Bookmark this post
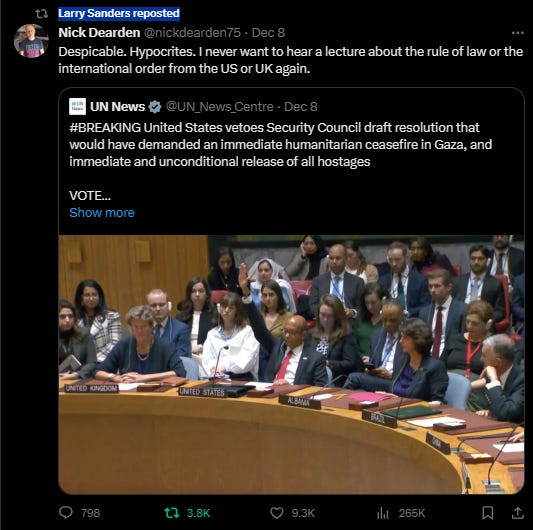533x530 pixels. click(488, 513)
